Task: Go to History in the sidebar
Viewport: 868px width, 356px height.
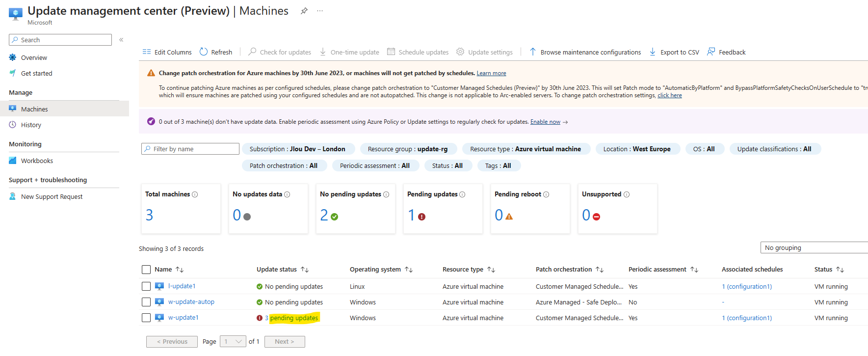Action: 31,125
